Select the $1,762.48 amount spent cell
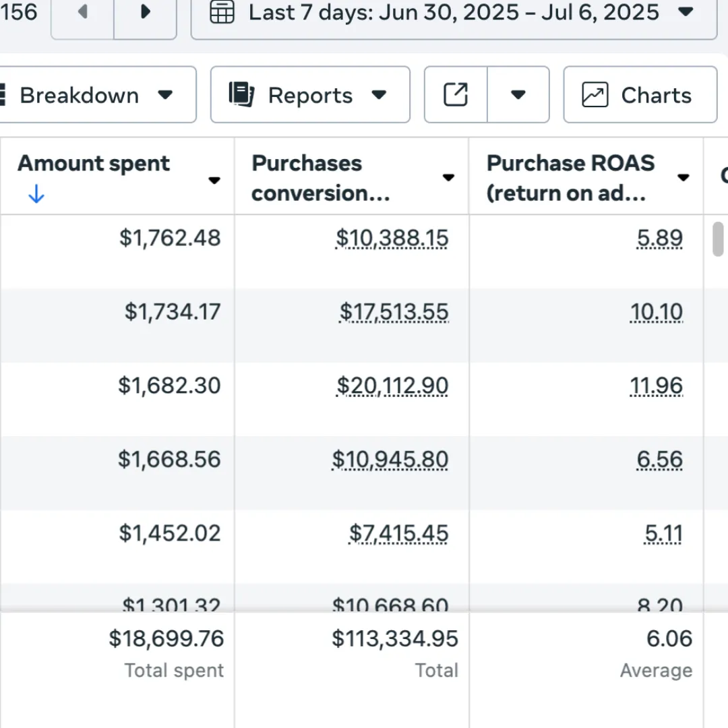The image size is (728, 728). pyautogui.click(x=170, y=238)
